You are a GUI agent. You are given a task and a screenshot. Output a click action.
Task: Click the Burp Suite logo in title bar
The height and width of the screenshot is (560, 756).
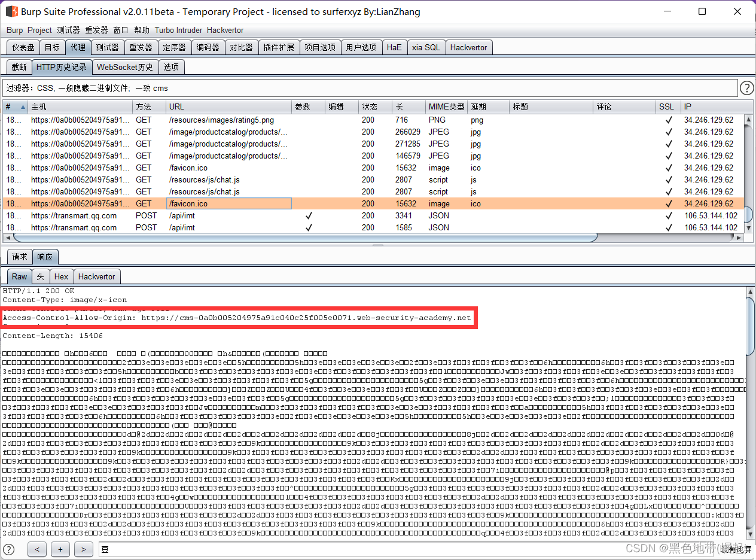(x=11, y=11)
